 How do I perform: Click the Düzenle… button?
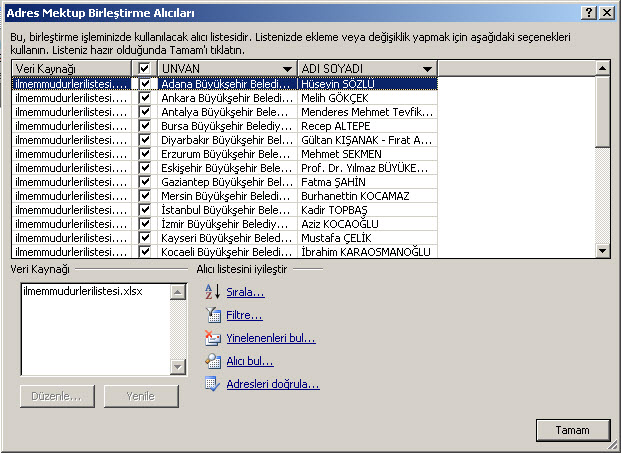pos(57,396)
